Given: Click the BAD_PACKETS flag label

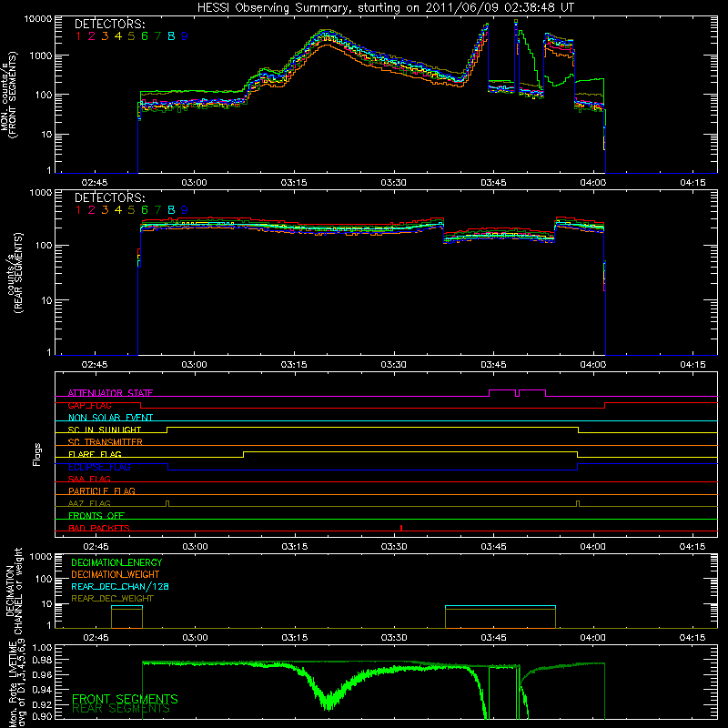Looking at the screenshot, I should click(x=99, y=528).
